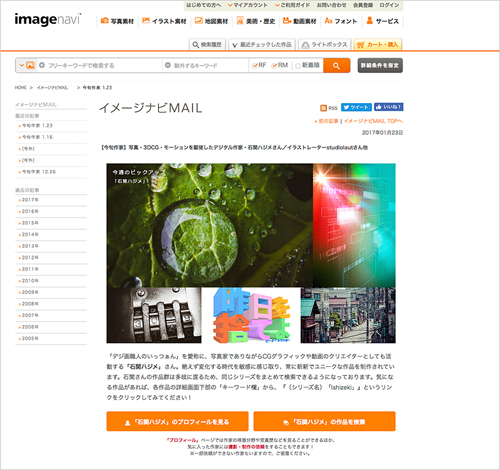Open the cart and purchase button
The width and height of the screenshot is (500, 470).
coord(378,45)
